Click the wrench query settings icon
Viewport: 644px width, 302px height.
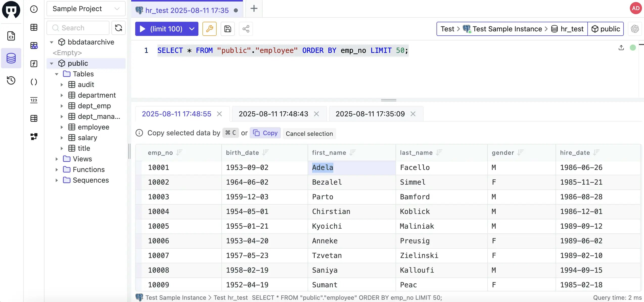click(209, 29)
